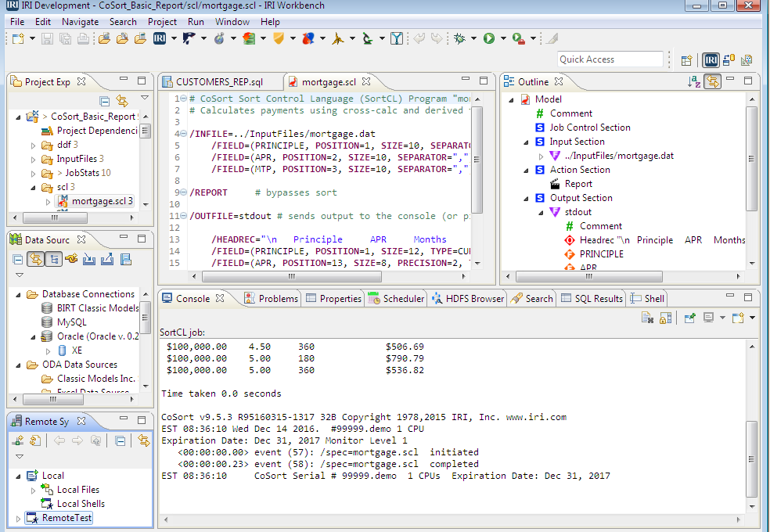Sort Outline alphabetically icon

pos(694,81)
